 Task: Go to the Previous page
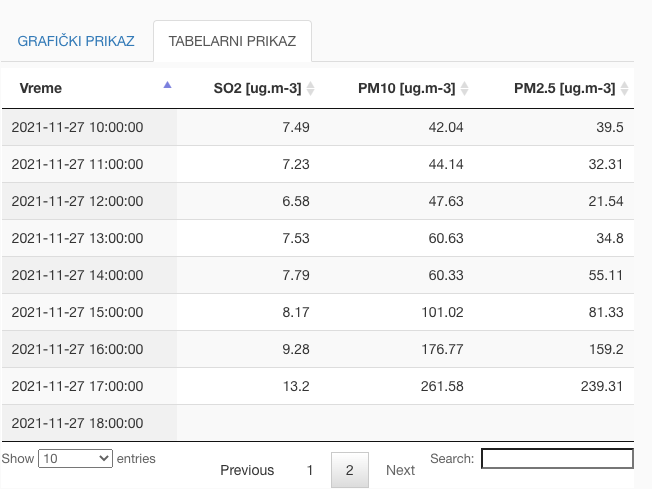point(247,470)
